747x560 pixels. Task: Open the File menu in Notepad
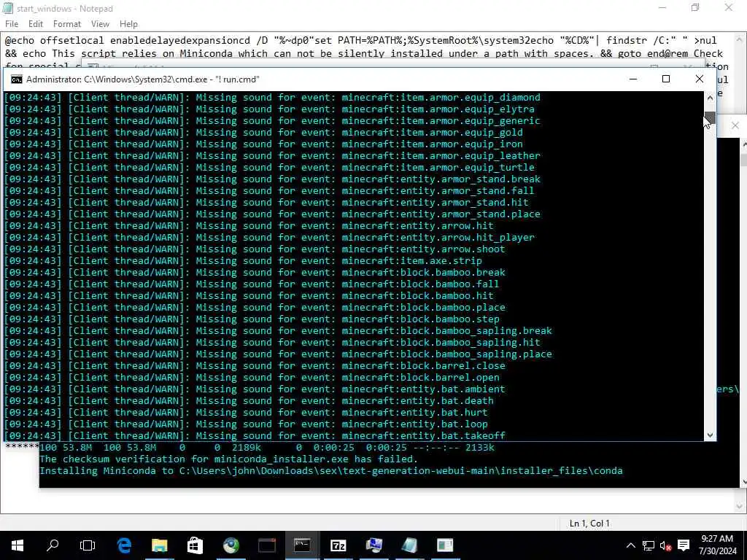(12, 24)
